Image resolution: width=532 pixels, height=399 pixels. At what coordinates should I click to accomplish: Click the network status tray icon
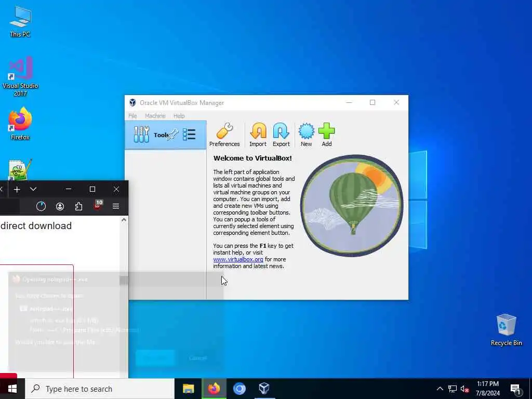tap(453, 389)
